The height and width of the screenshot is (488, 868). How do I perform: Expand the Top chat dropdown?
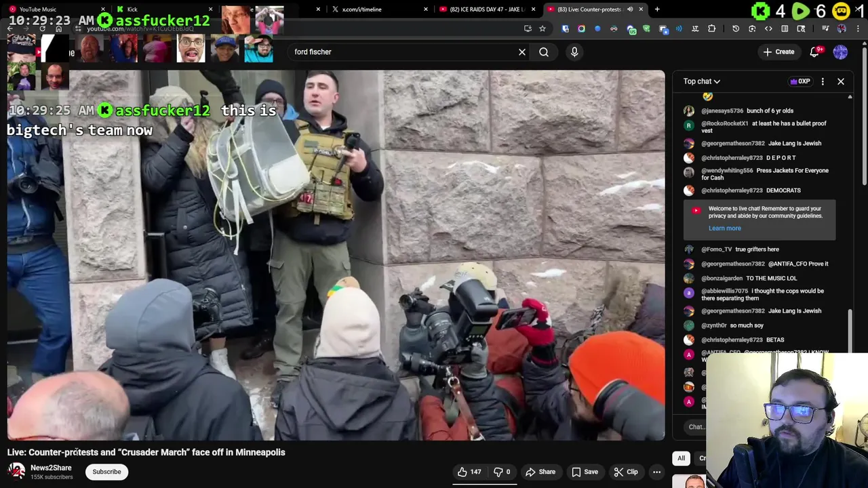pos(702,81)
